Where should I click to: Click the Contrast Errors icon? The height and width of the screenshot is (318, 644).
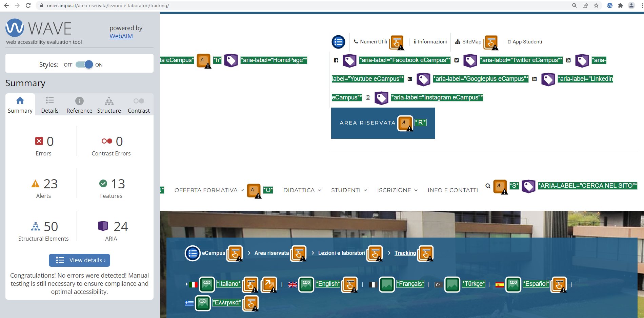(x=107, y=141)
